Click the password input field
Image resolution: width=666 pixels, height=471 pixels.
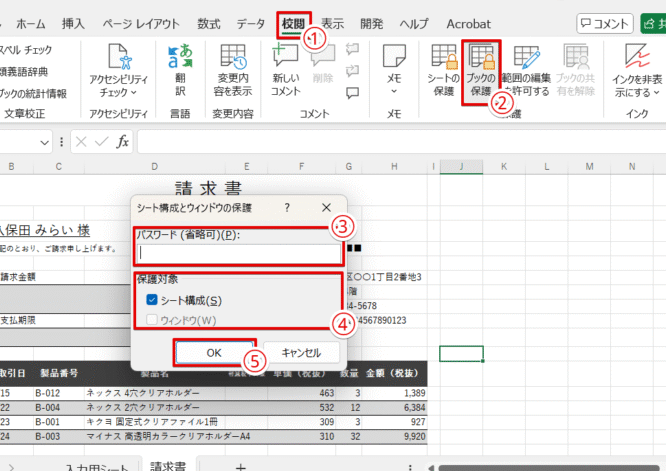pyautogui.click(x=239, y=253)
